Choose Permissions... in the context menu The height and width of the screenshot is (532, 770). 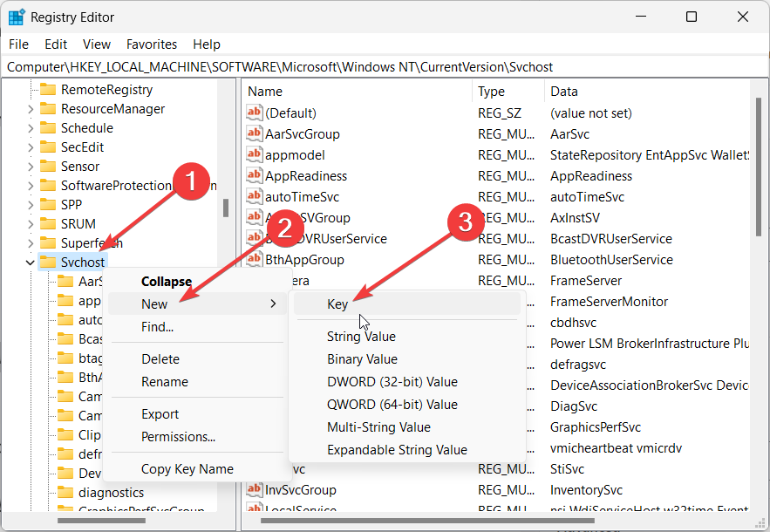point(197,437)
